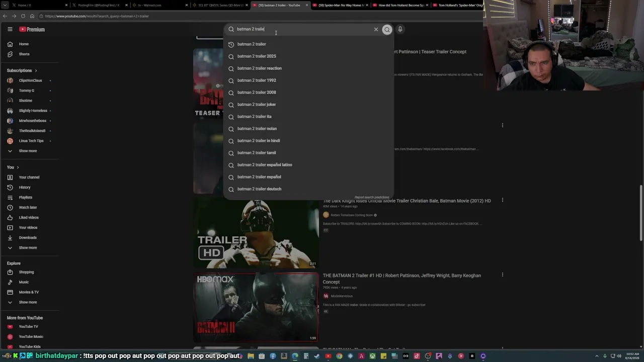This screenshot has width=644, height=362.
Task: Open options menu for THE BATMAN 2 Trailer #1
Action: 502,275
